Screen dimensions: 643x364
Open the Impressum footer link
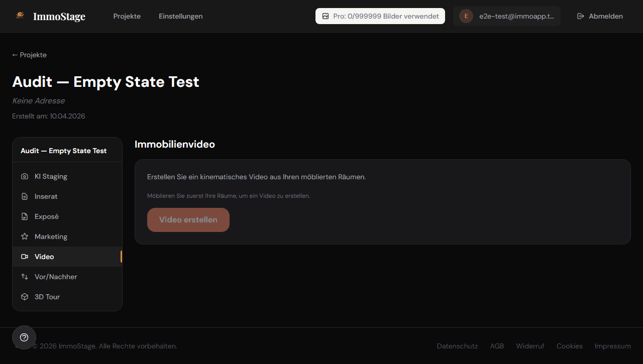point(612,346)
